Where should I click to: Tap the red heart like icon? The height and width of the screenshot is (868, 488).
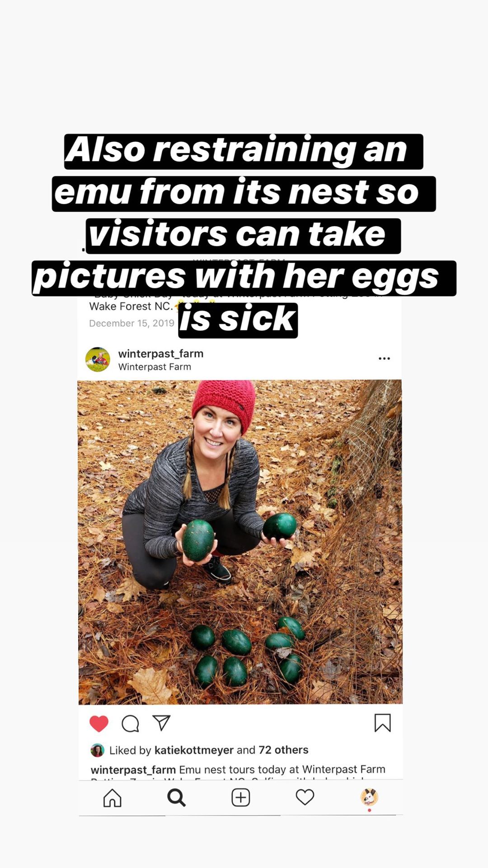[99, 723]
